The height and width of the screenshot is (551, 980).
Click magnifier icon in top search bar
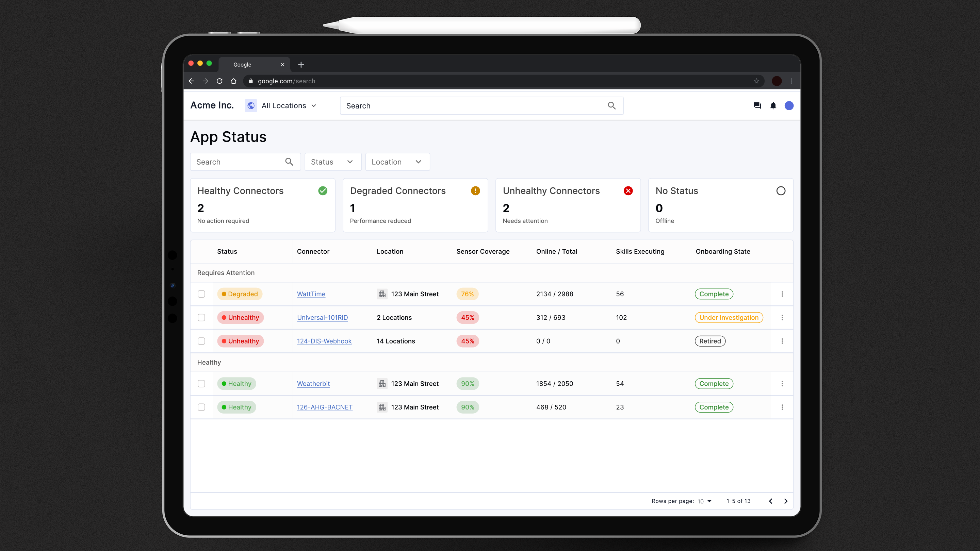pos(612,106)
